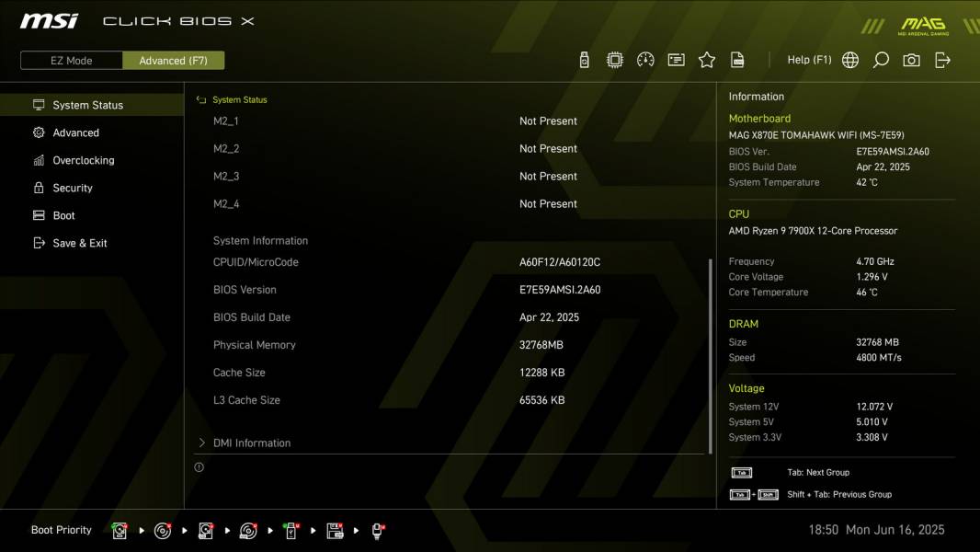Select the USB hard disk boot device
Viewport: 980px width, 552px height.
click(x=206, y=531)
